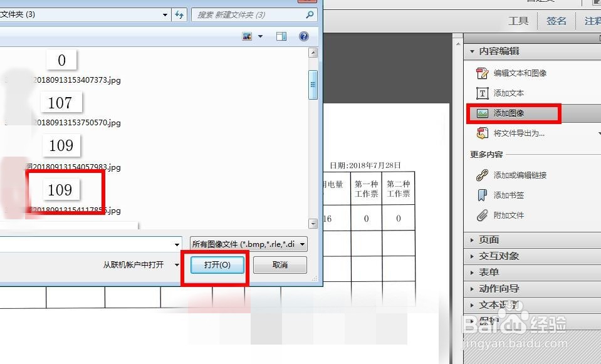
Task: Switch to the 工具 tab
Action: pyautogui.click(x=518, y=21)
